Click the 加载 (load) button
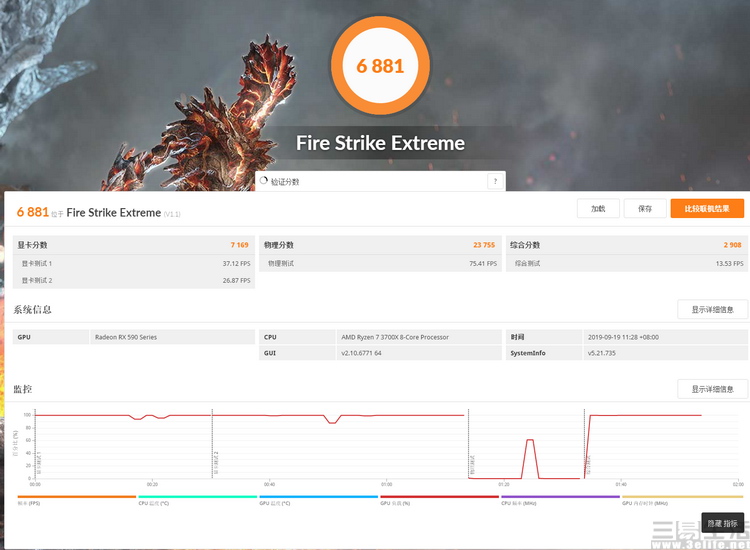 pyautogui.click(x=598, y=209)
